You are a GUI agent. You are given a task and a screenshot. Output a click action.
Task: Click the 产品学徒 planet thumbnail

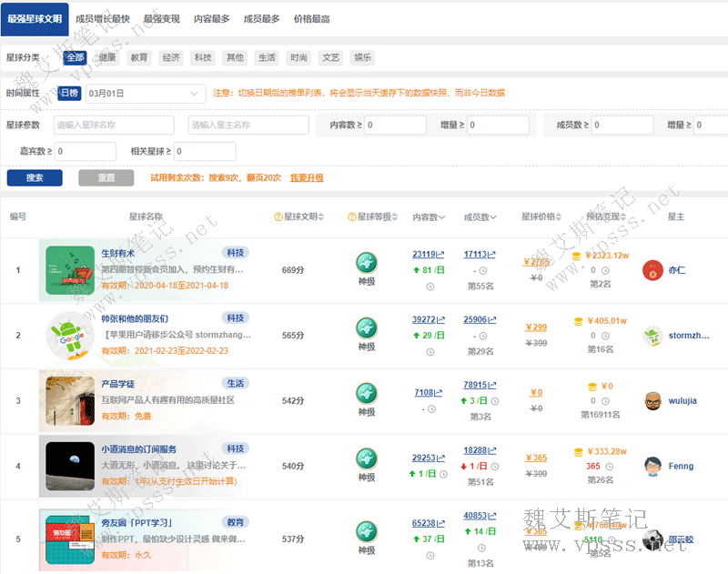[71, 401]
